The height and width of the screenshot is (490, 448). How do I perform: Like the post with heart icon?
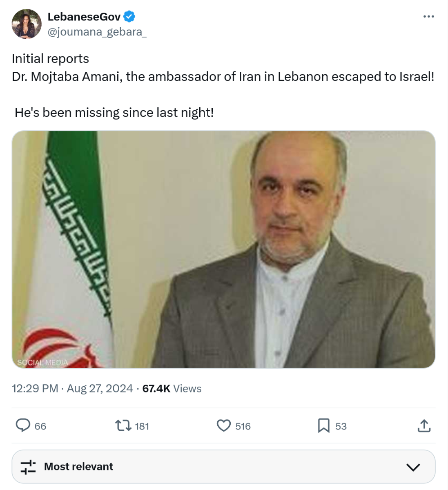223,426
